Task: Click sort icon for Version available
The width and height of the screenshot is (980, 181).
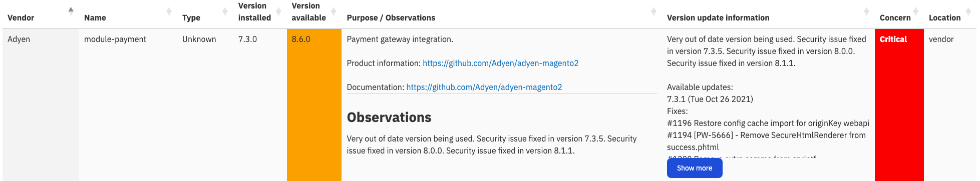Action: (x=334, y=11)
